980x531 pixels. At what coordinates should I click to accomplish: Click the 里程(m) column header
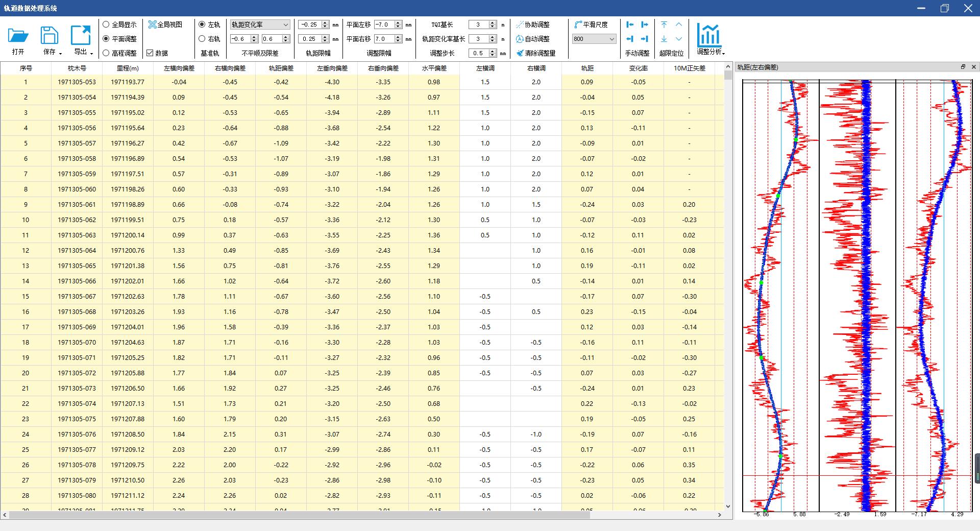[128, 68]
